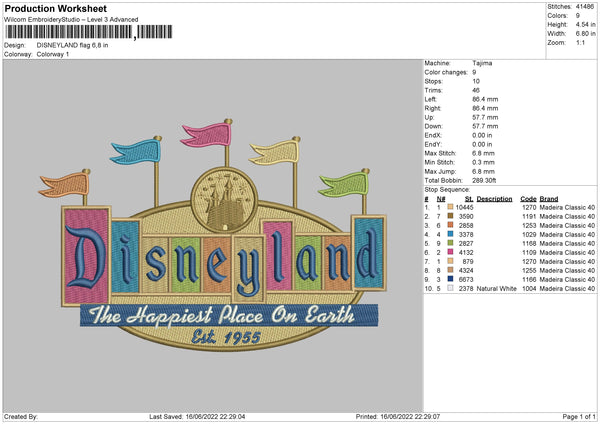Click the Height value 4.54 in
600x424 pixels.
coord(585,24)
